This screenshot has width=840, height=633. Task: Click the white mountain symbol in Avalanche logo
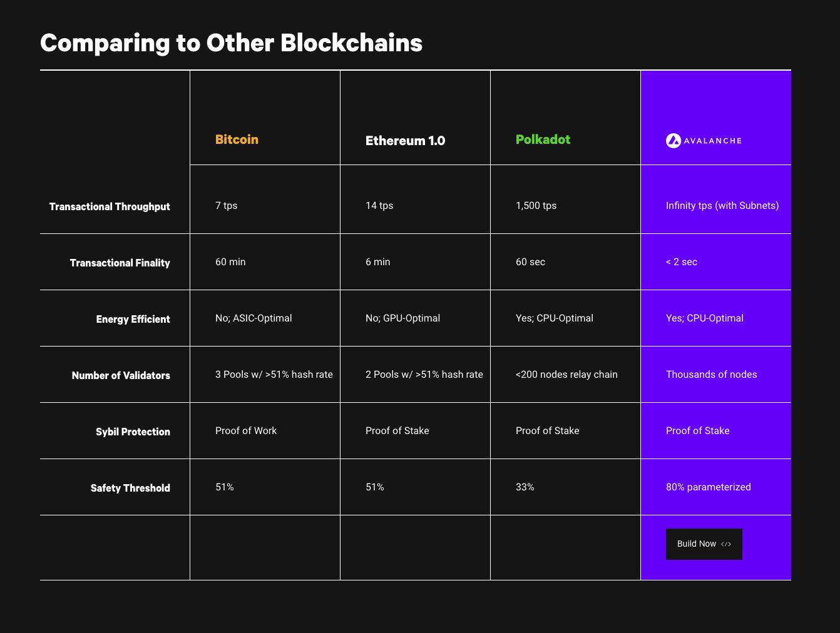coord(673,140)
